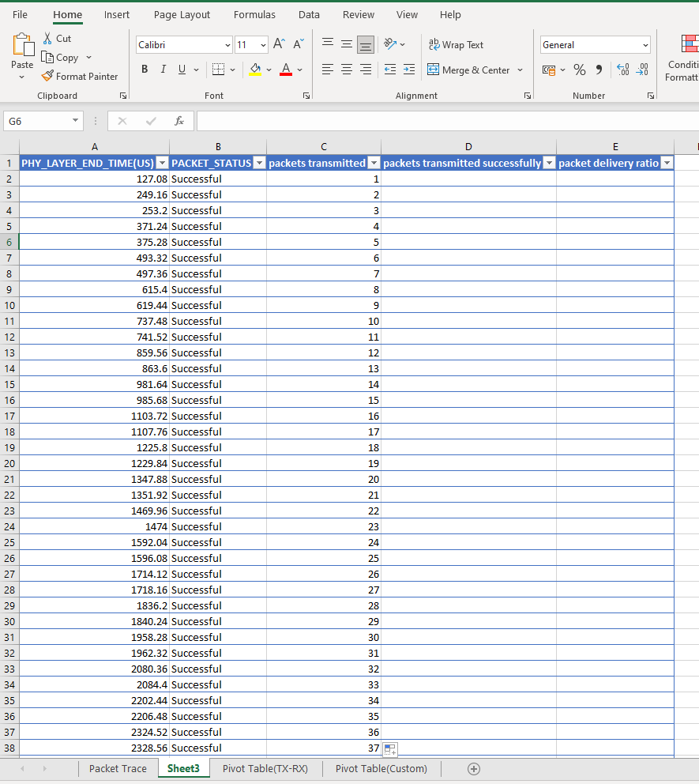Align text right
The width and height of the screenshot is (699, 784).
[x=366, y=69]
